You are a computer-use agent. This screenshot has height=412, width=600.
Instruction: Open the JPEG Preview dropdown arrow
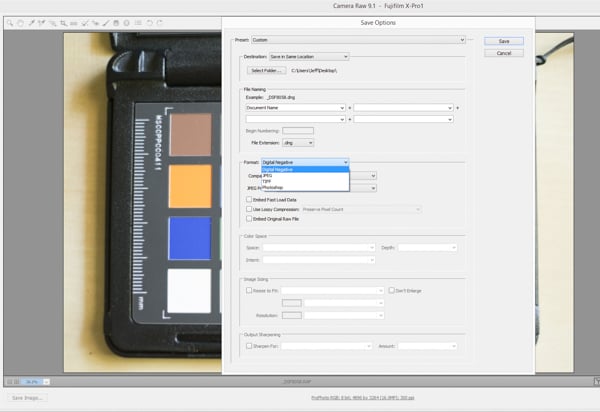coord(373,188)
